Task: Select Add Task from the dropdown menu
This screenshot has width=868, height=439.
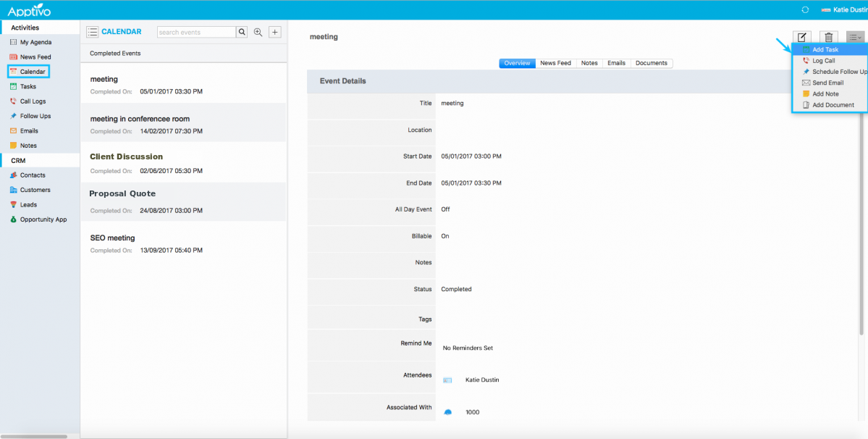Action: (x=825, y=50)
